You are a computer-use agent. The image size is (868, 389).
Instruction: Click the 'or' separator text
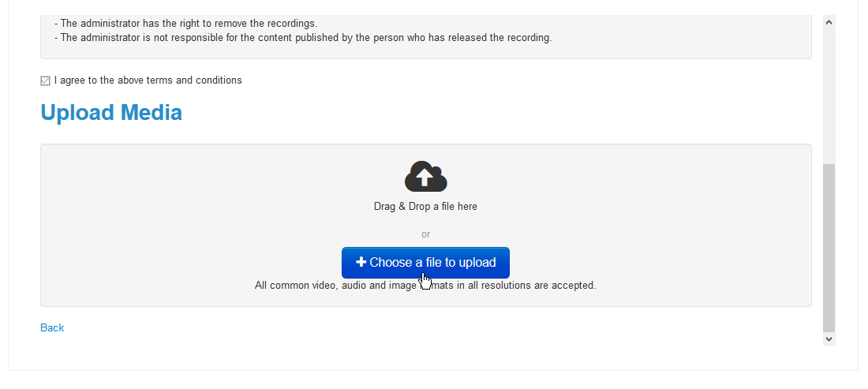[425, 234]
